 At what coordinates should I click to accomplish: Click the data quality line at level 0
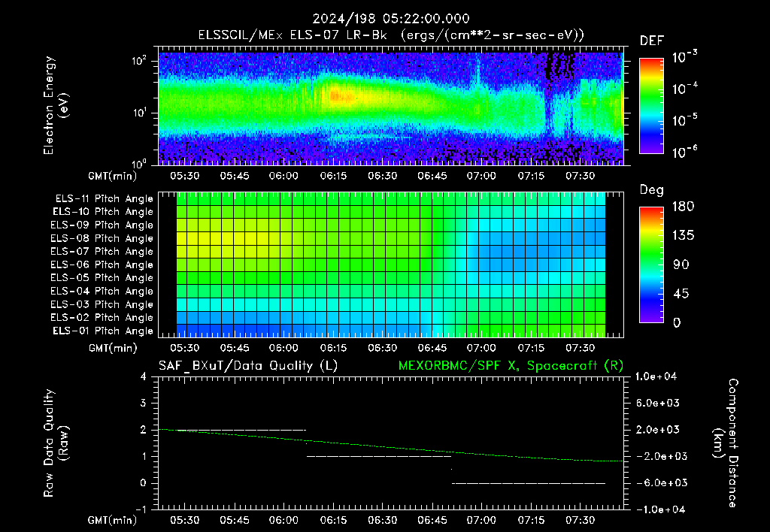[x=529, y=483]
